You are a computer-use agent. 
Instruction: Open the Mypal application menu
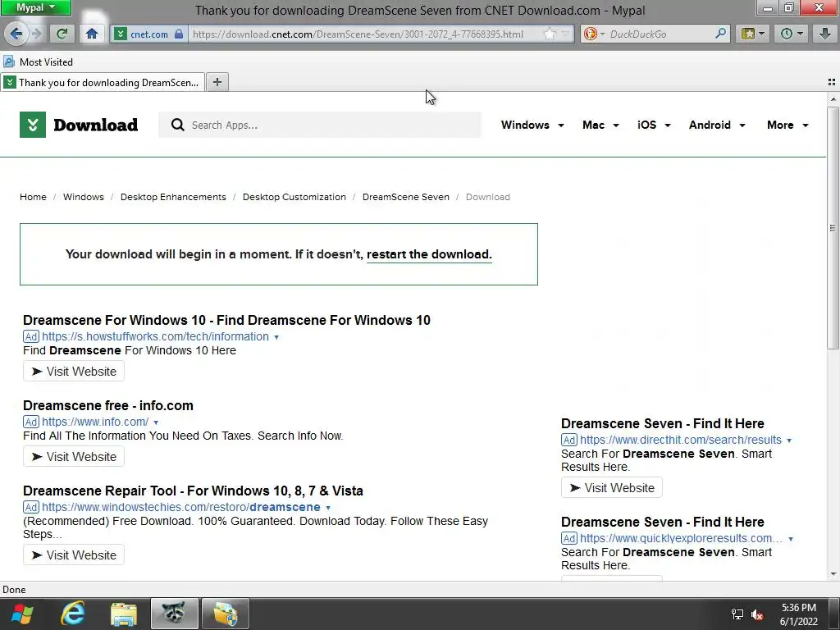click(x=35, y=7)
